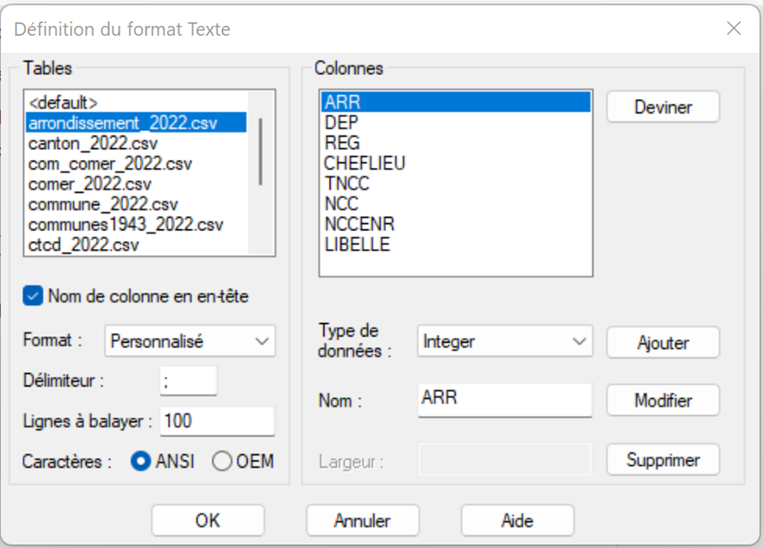The width and height of the screenshot is (763, 548).
Task: Pick the LIBELLE column in Colonnes
Action: click(357, 245)
